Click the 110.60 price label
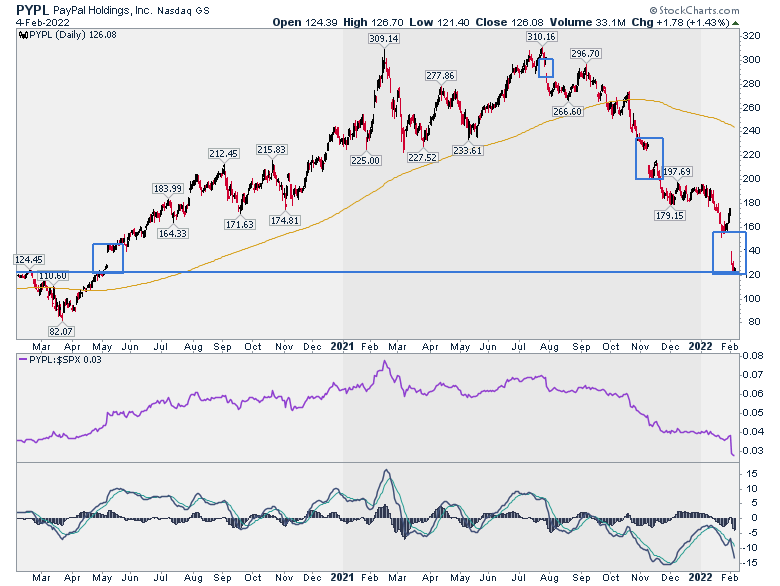 (53, 276)
